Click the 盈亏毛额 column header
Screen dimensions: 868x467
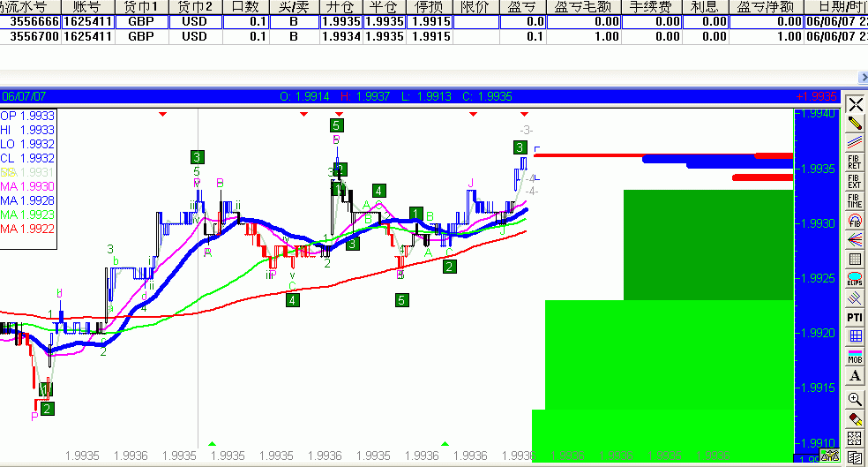(x=583, y=7)
